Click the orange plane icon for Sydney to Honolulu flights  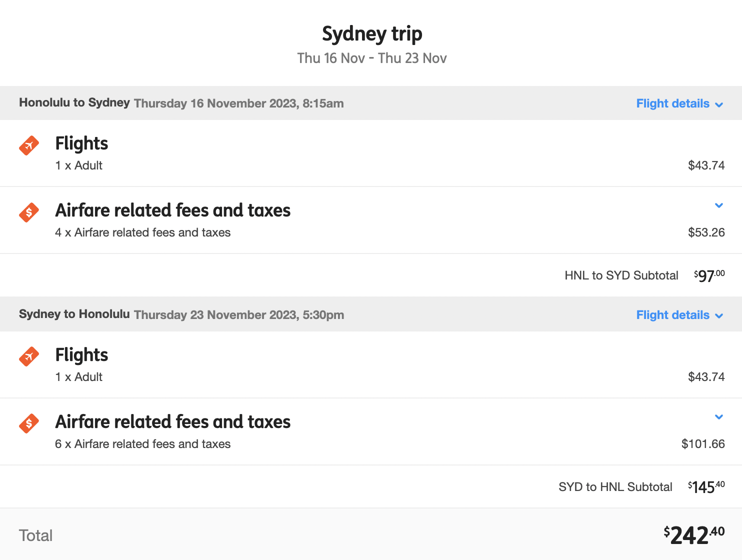coord(29,356)
